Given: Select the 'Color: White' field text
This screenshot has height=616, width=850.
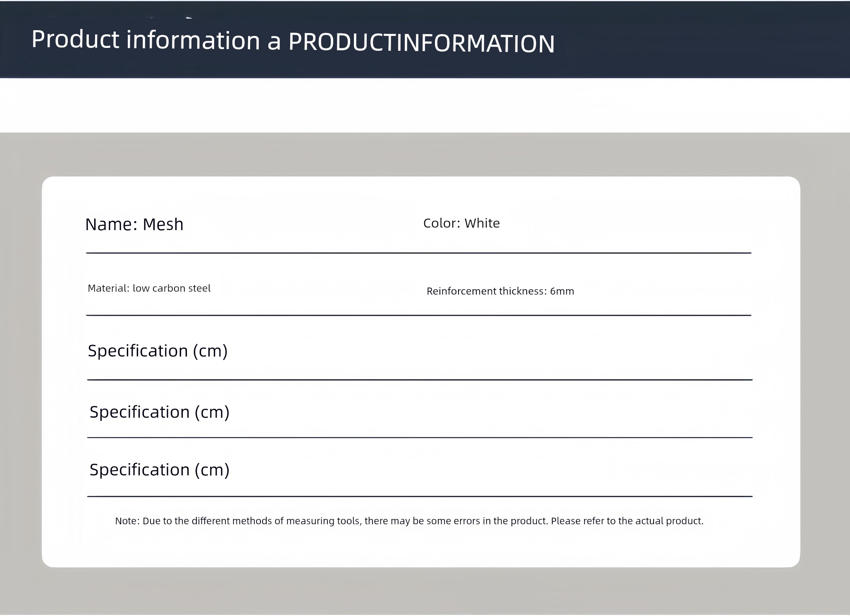Looking at the screenshot, I should (x=461, y=223).
